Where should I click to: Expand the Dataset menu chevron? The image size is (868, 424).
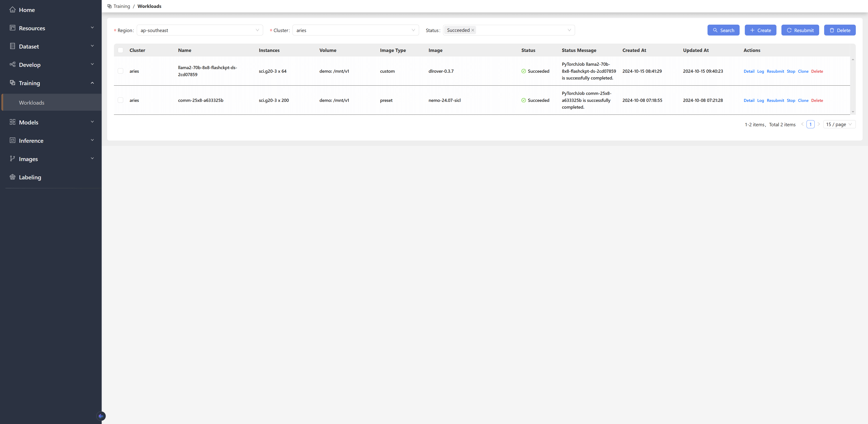click(92, 46)
